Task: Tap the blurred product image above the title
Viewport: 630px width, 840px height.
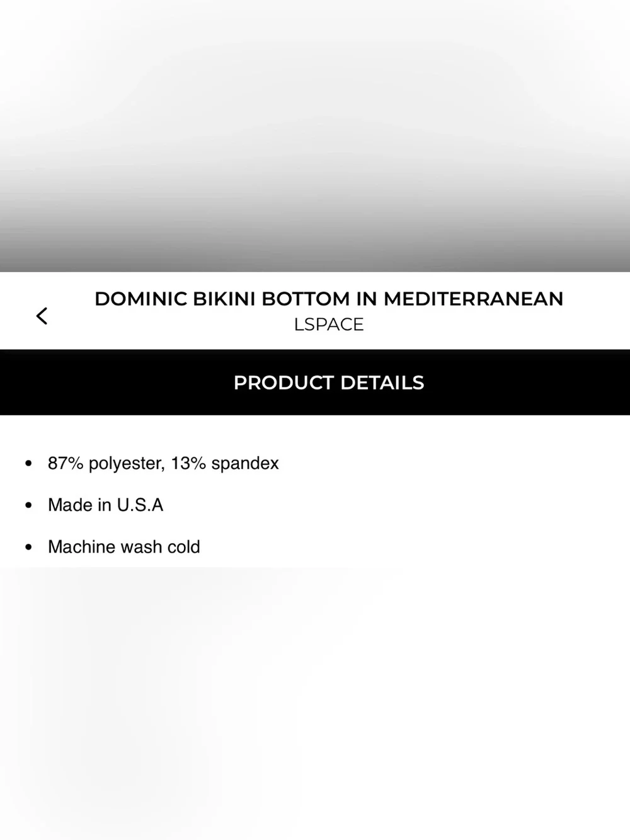Action: [x=315, y=135]
